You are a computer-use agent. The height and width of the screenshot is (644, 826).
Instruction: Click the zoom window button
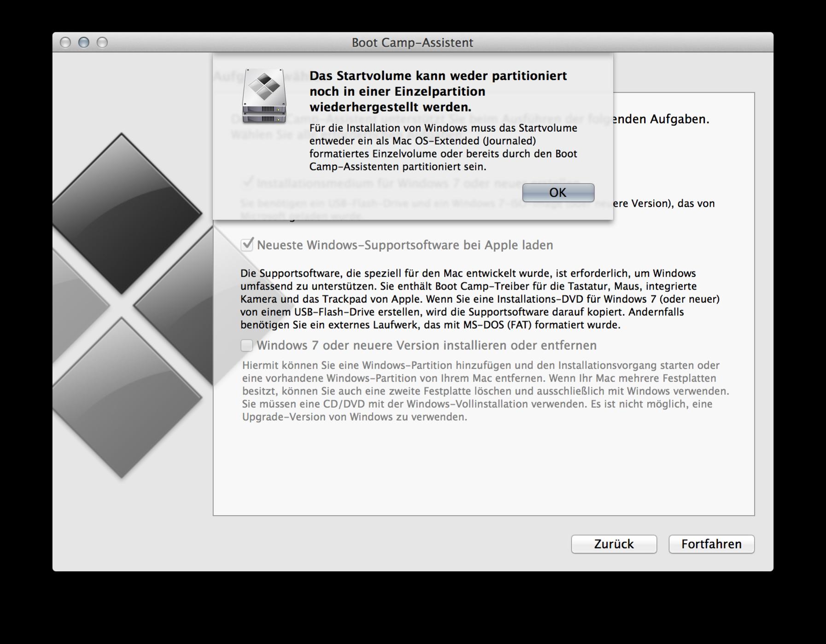click(102, 42)
